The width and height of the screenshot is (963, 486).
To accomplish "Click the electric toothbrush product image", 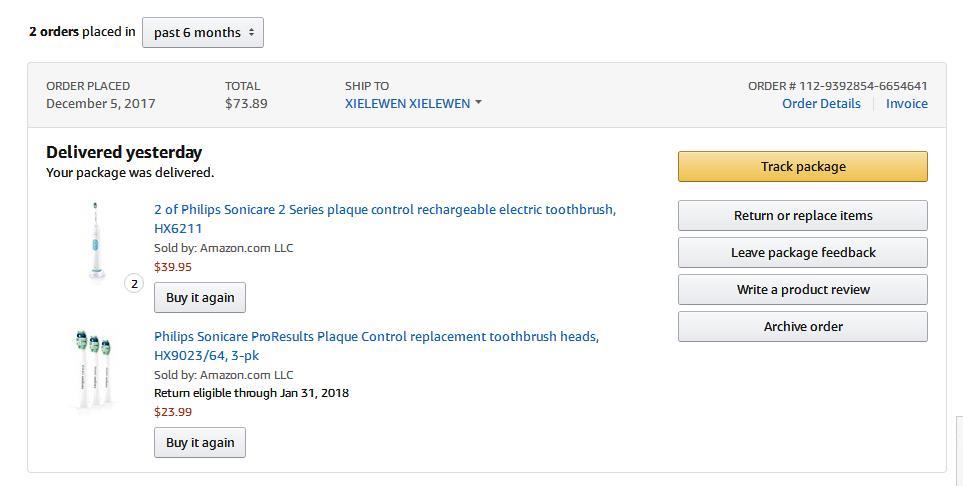I will 96,240.
